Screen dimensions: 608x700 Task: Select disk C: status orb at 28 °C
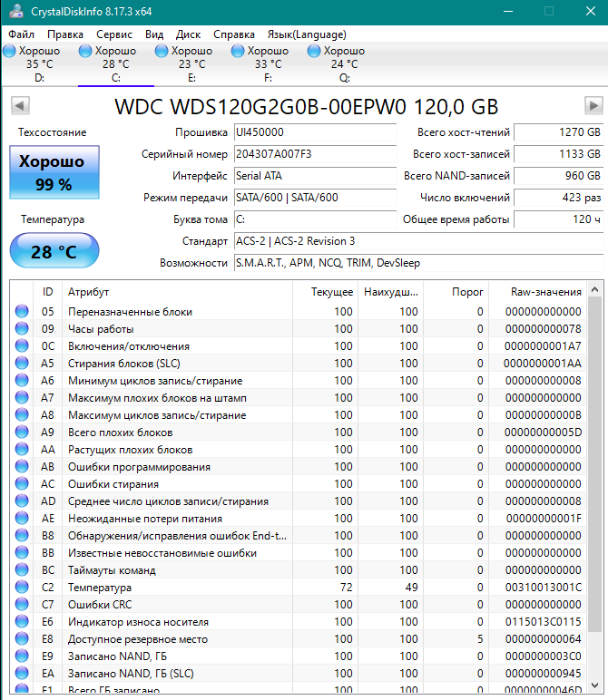pos(85,51)
